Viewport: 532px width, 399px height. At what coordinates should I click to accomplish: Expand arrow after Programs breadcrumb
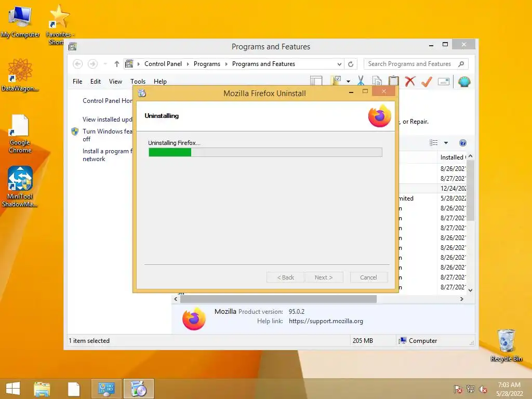click(227, 64)
